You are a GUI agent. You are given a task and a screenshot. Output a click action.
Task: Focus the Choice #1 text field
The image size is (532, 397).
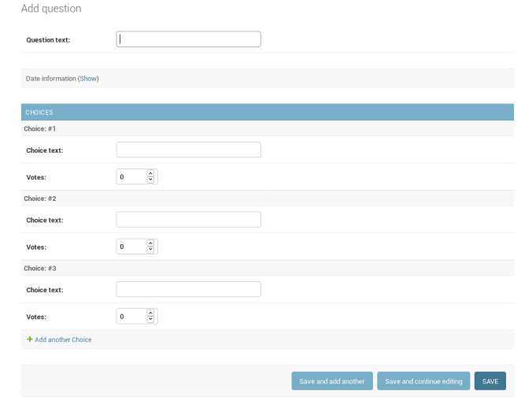coord(188,150)
